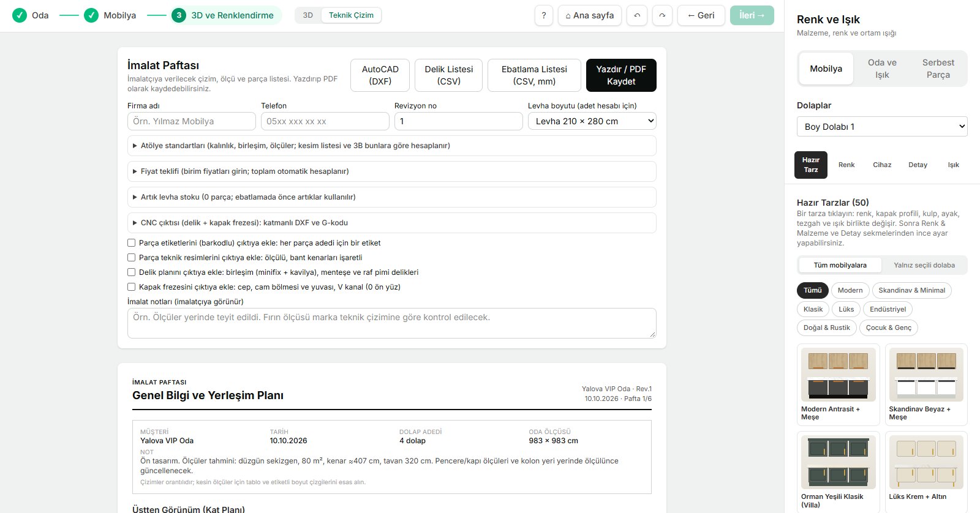This screenshot has width=980, height=513.
Task: Enable Parça etiketlerini (barkodlu) checkbox
Action: point(131,243)
